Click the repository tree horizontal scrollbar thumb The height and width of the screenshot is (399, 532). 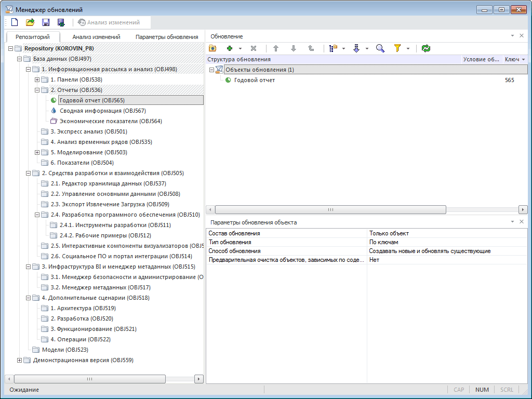coord(89,379)
